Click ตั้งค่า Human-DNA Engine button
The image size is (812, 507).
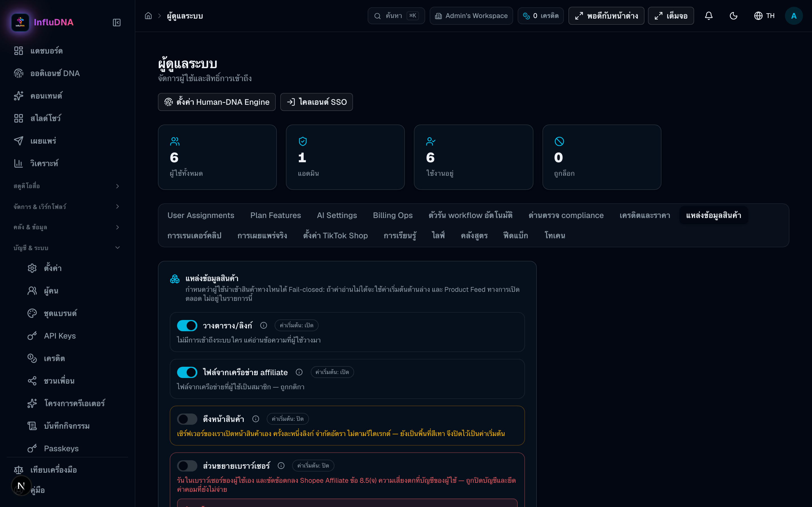click(217, 102)
